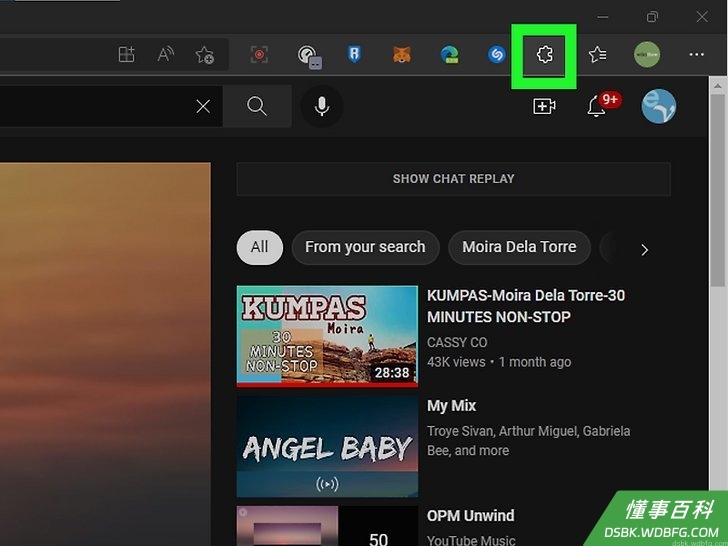This screenshot has height=546, width=728.
Task: Select the All filter chip
Action: click(x=260, y=247)
